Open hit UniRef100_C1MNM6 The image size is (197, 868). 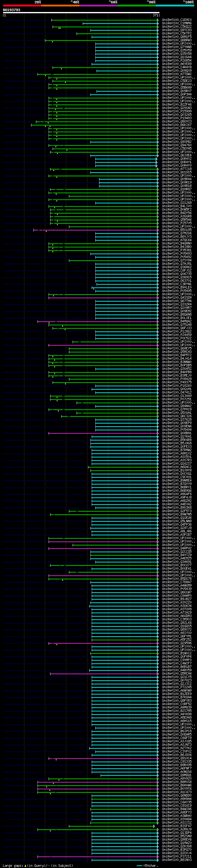coord(176,23)
